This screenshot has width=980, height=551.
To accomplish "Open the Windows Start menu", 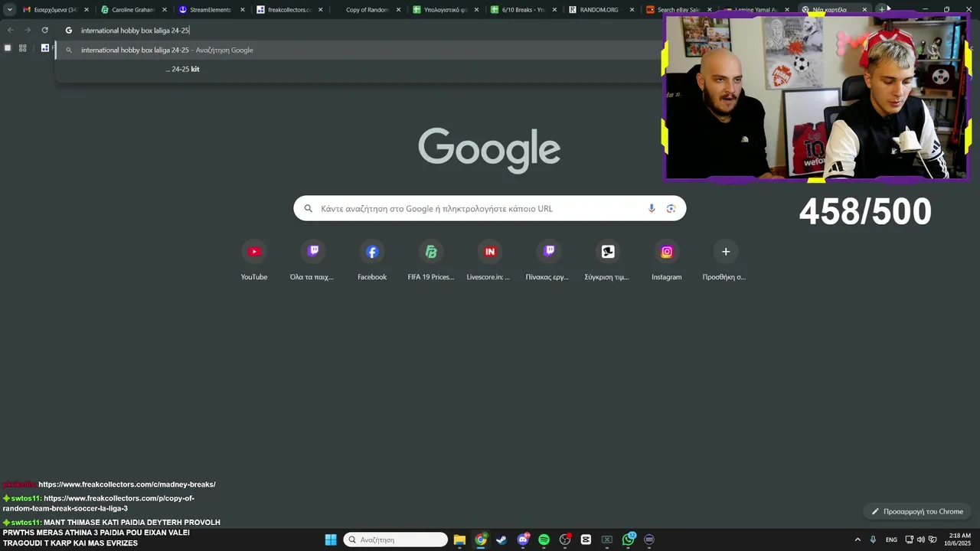I will [x=331, y=540].
